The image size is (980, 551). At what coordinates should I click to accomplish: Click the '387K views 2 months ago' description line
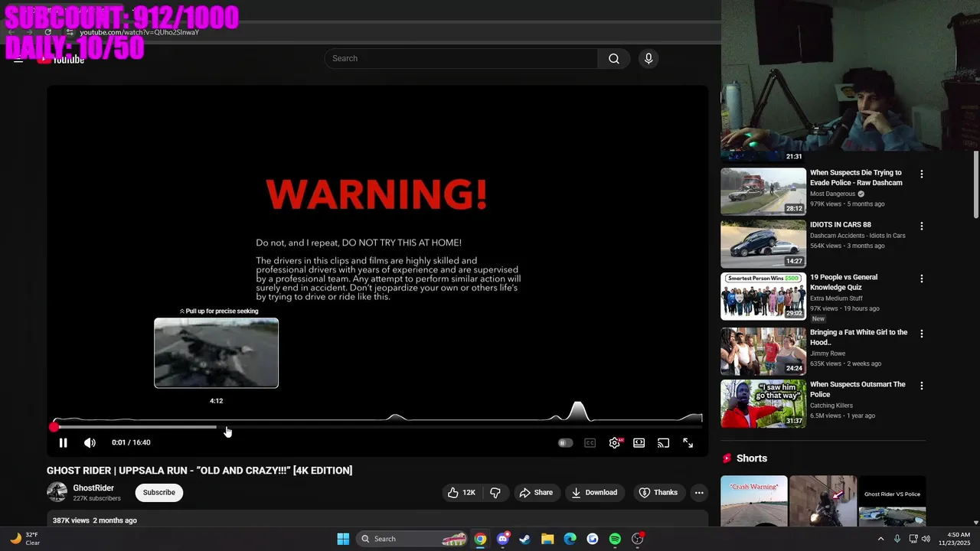[95, 520]
